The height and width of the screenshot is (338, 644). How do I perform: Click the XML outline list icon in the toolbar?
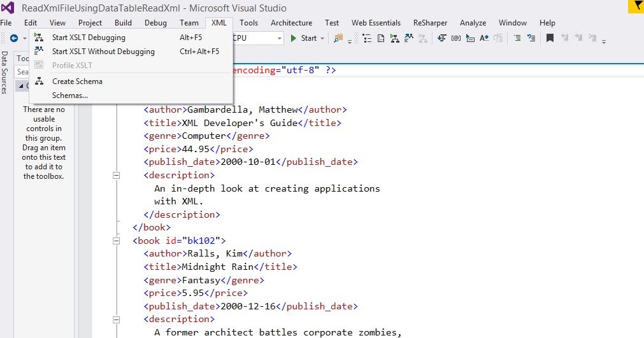point(367,38)
